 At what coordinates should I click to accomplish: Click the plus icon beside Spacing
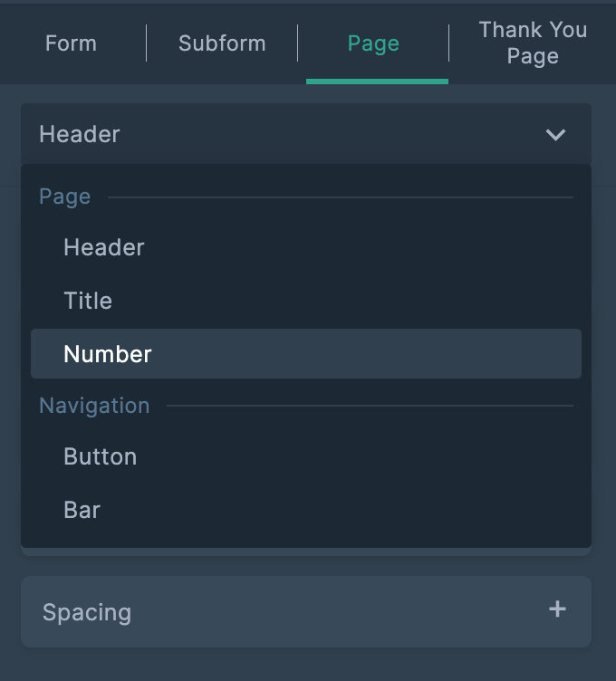pos(557,609)
